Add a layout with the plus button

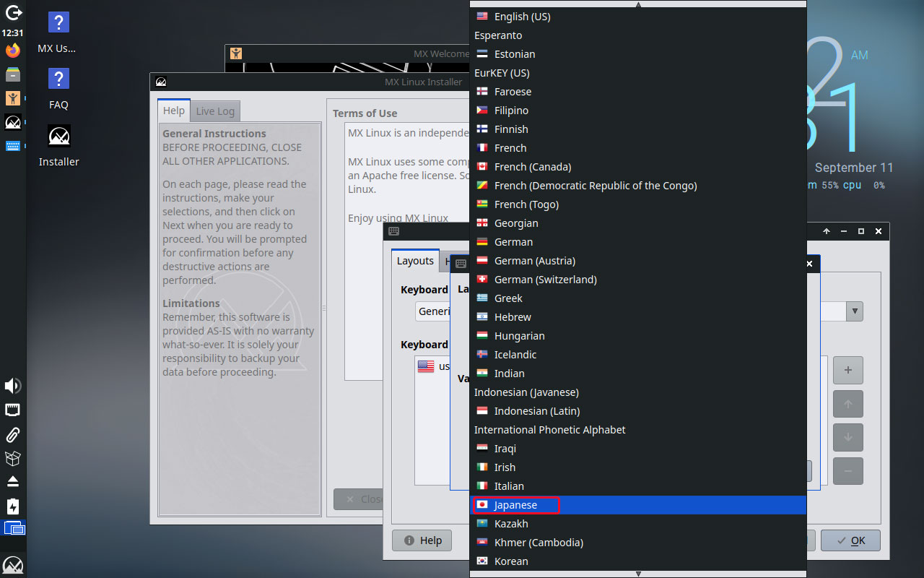pyautogui.click(x=848, y=370)
